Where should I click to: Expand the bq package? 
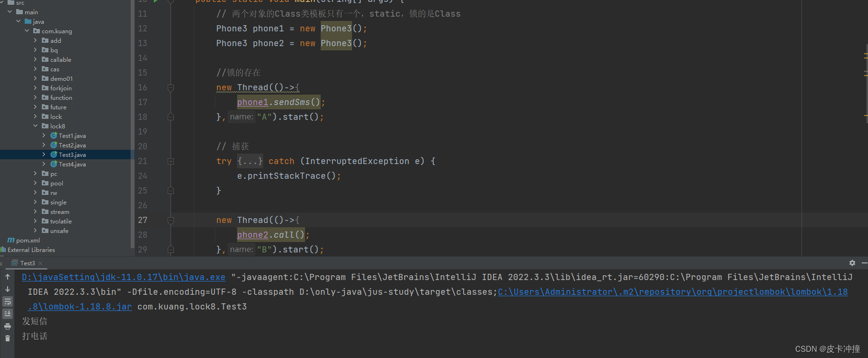pyautogui.click(x=35, y=50)
